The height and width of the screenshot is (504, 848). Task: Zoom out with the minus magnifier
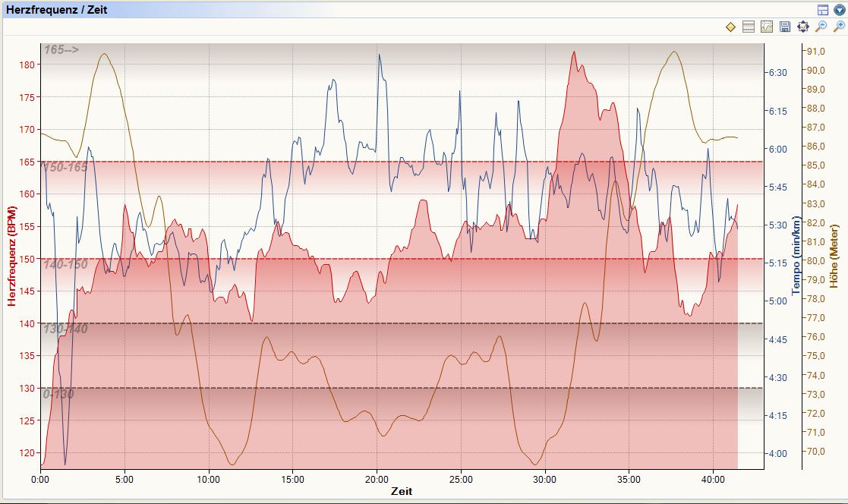tap(821, 27)
